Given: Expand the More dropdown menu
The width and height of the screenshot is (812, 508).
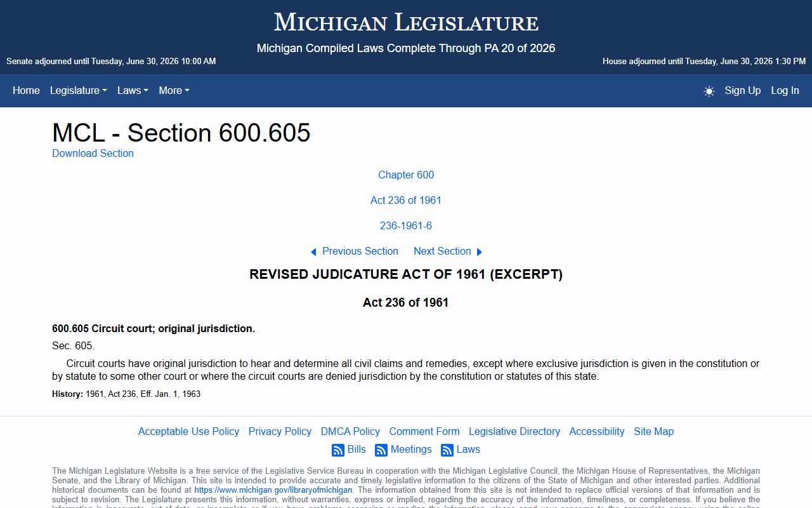Looking at the screenshot, I should [x=174, y=90].
